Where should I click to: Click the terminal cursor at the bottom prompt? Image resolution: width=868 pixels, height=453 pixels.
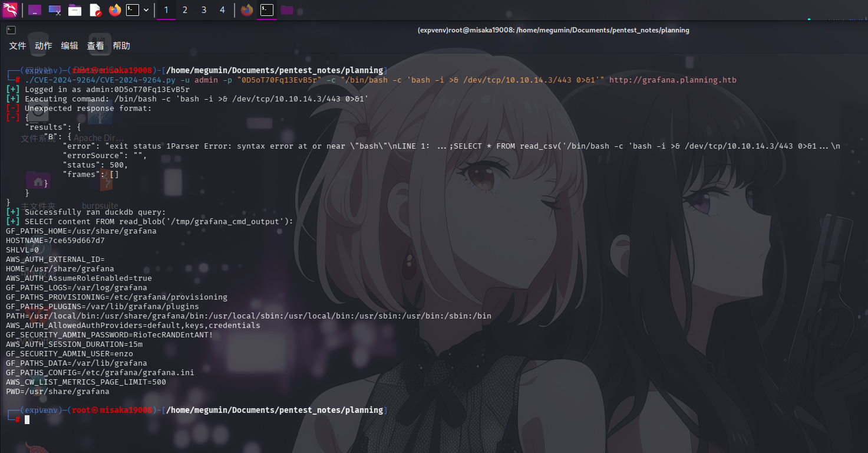[x=27, y=419]
